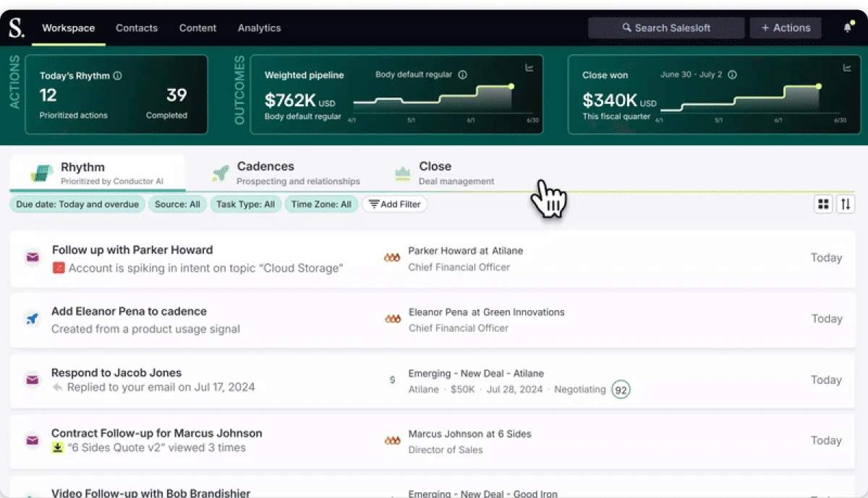Open chart icon on Weighted pipeline card
The image size is (868, 498).
[x=529, y=68]
